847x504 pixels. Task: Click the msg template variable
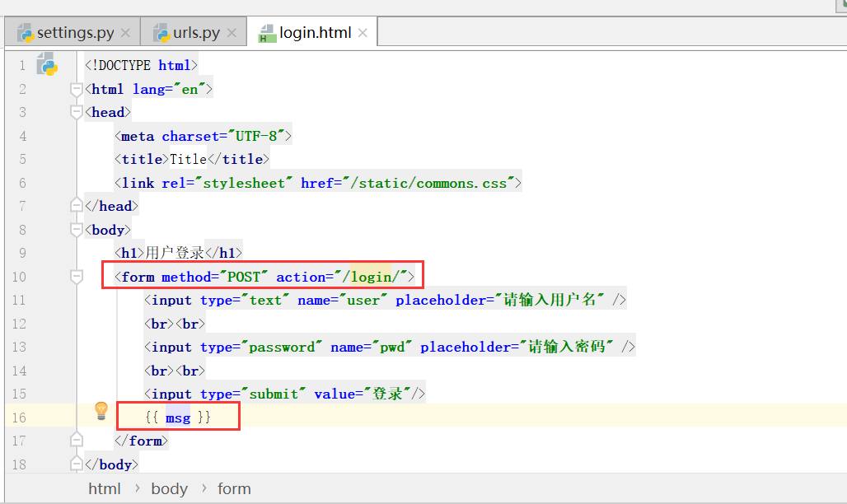(x=178, y=418)
